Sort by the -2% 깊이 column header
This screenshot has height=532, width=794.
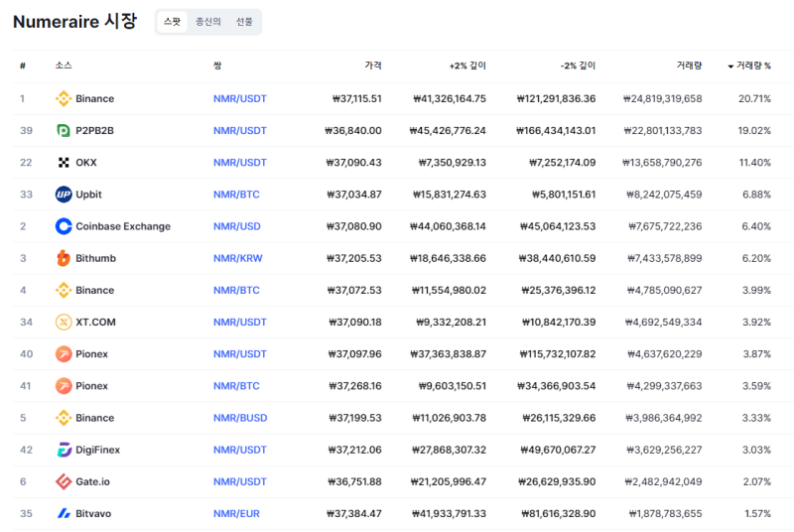click(578, 66)
